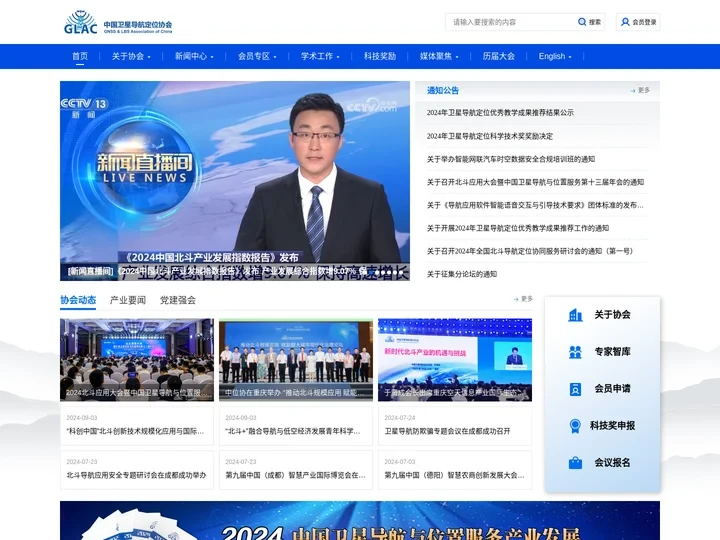
Task: Open the 中位协在重庆举办 group photo thumbnail
Action: pos(296,360)
